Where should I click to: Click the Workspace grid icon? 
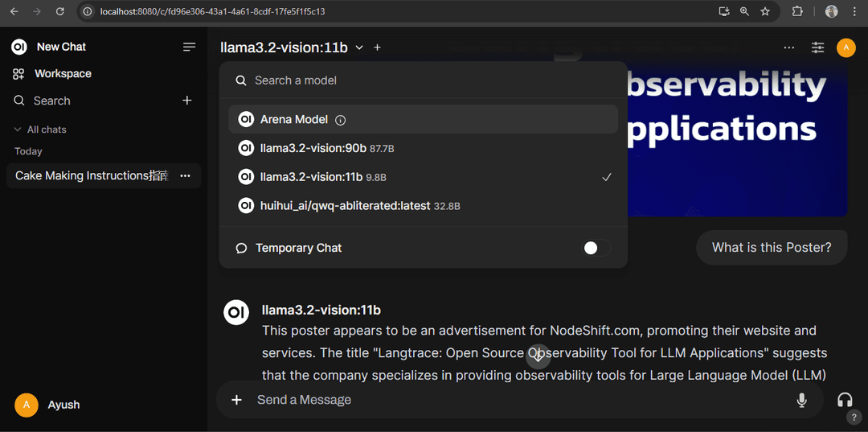pyautogui.click(x=18, y=74)
